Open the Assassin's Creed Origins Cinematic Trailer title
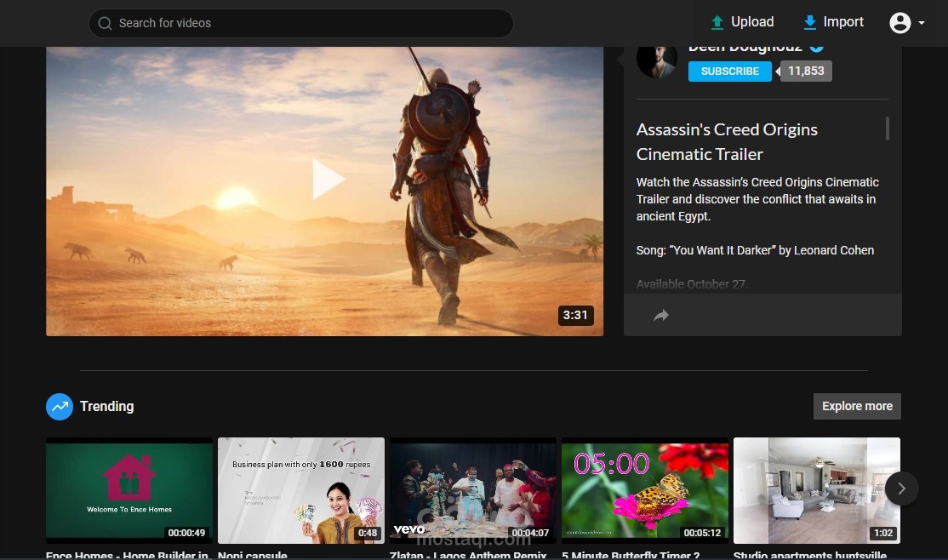This screenshot has width=948, height=560. (727, 141)
